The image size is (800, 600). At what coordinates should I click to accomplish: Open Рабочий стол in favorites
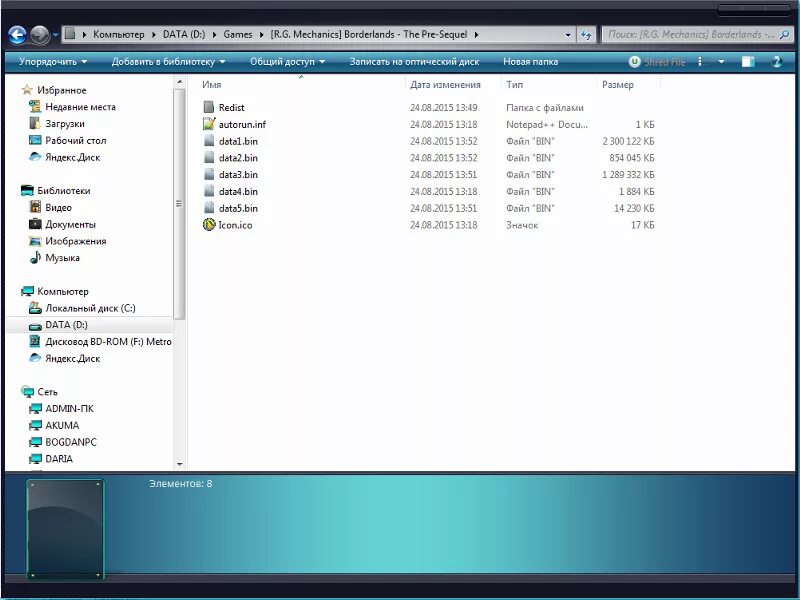pos(67,140)
